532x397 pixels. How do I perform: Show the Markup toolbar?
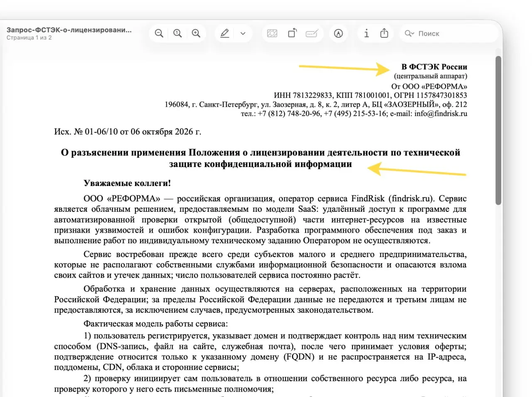339,33
